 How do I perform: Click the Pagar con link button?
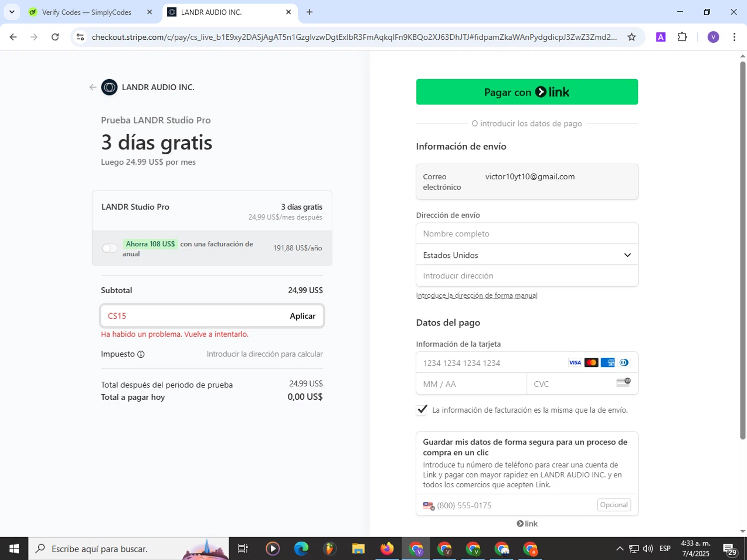pos(527,92)
